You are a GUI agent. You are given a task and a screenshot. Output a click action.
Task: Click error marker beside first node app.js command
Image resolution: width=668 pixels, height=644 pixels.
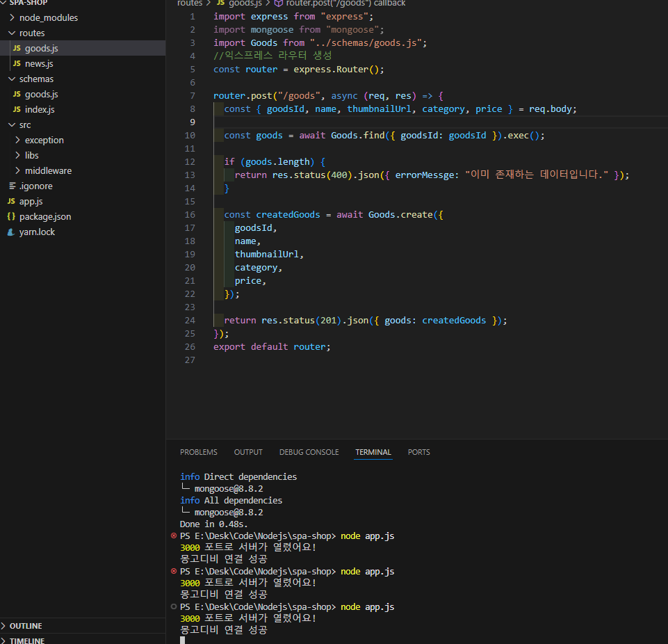(173, 536)
